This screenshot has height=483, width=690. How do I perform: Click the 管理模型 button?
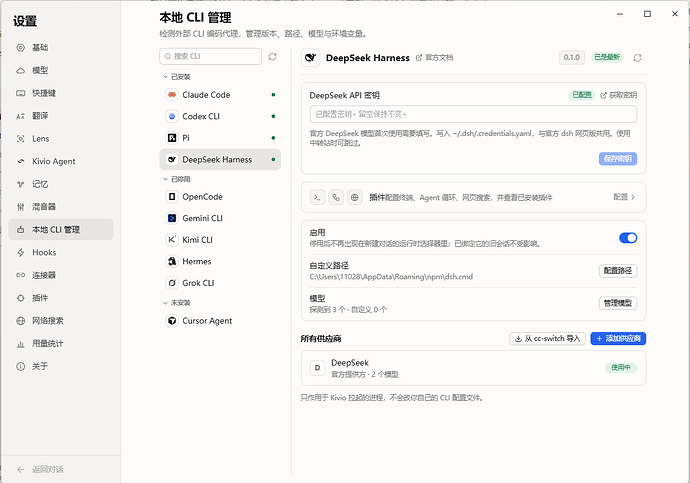coord(618,303)
